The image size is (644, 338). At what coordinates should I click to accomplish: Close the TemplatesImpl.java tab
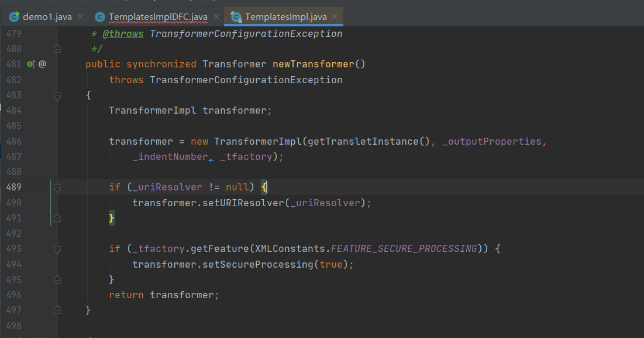[x=335, y=16]
